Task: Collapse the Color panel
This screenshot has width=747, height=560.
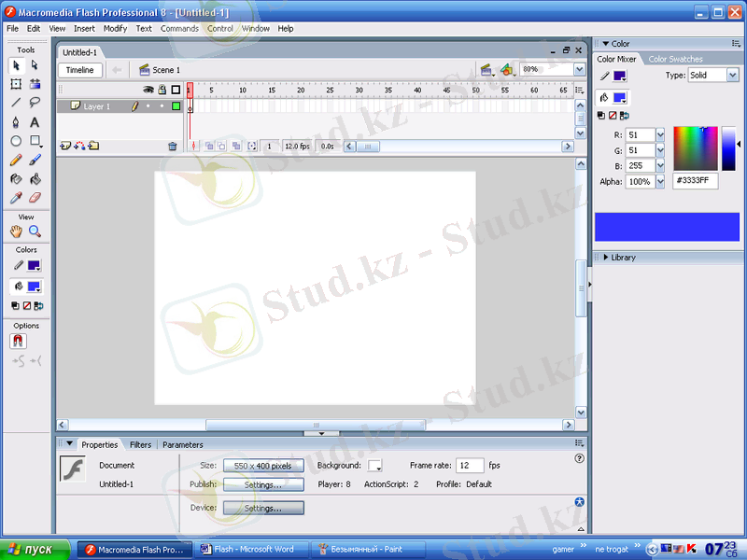Action: (x=605, y=43)
